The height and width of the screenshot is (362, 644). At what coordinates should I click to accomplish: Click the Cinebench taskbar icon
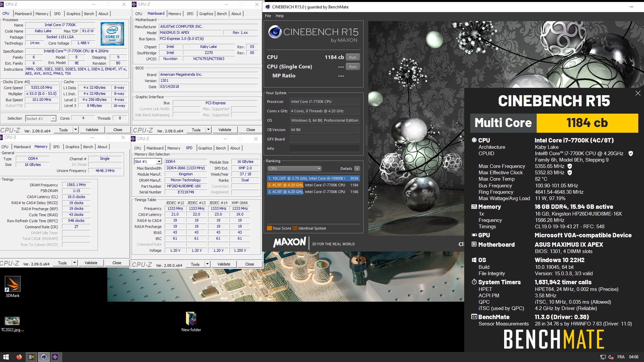coord(44,357)
